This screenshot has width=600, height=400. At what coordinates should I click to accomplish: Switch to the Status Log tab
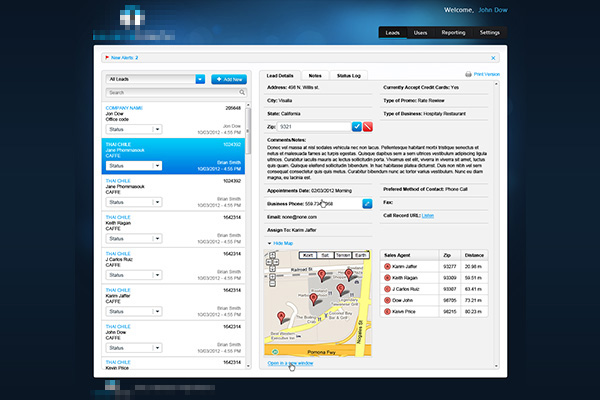tap(350, 75)
